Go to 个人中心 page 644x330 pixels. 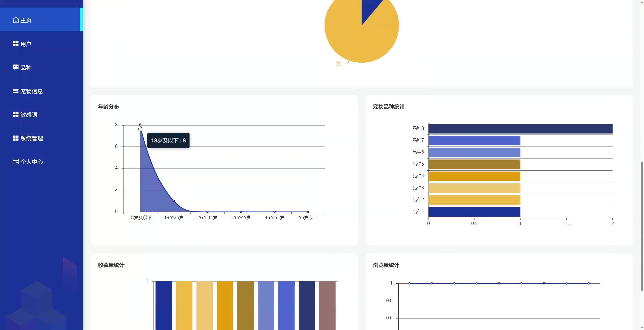(31, 162)
